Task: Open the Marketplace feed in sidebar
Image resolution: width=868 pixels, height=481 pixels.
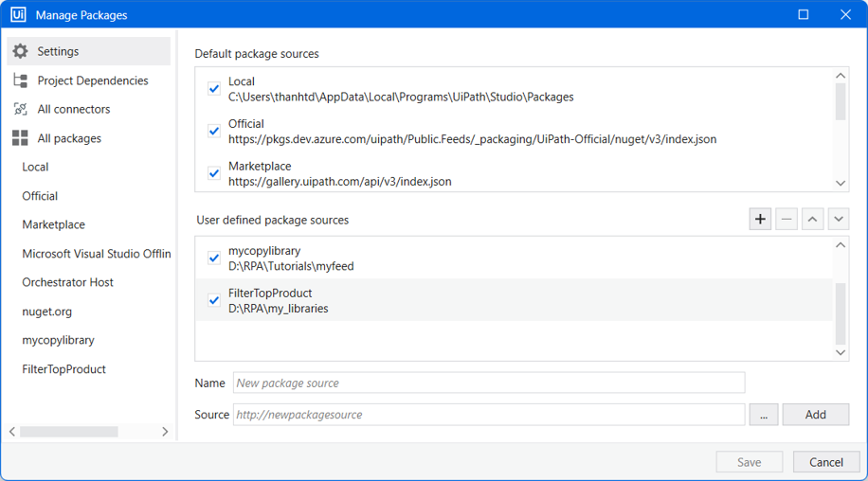Action: [x=54, y=225]
